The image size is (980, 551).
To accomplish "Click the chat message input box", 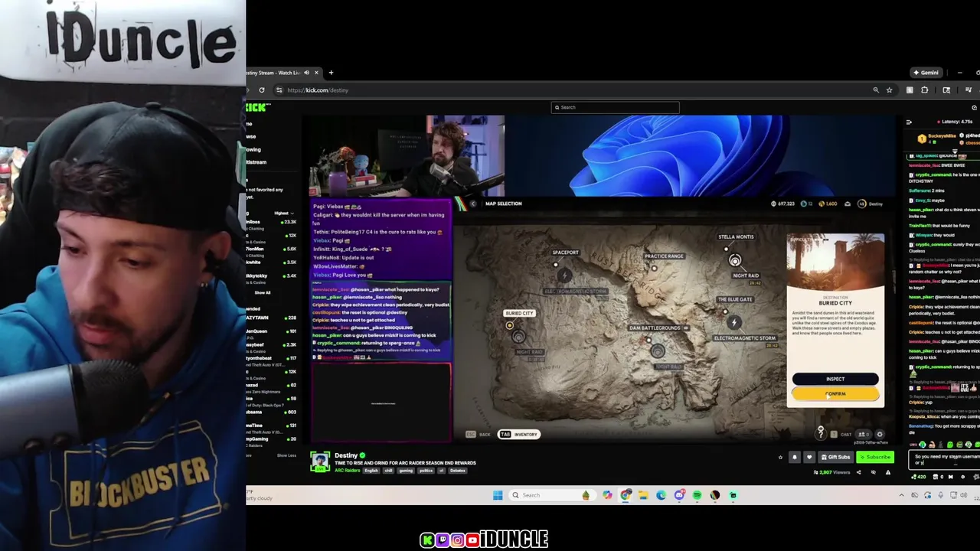I will pos(944,459).
